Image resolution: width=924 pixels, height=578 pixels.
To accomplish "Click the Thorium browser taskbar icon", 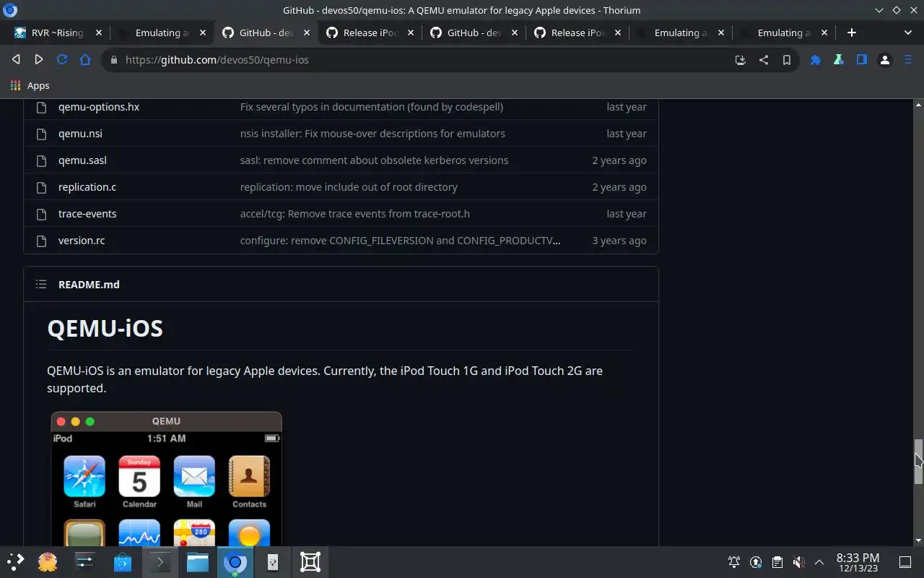I will coord(235,562).
